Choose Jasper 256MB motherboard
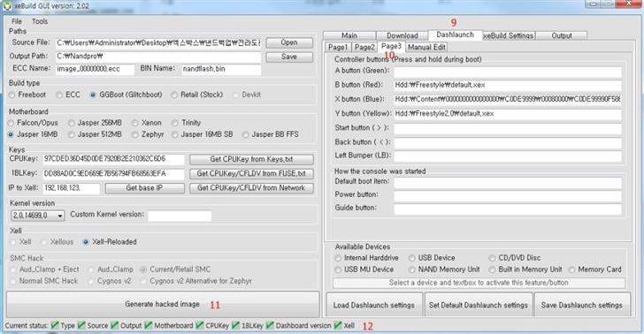The height and width of the screenshot is (334, 644). 96,123
